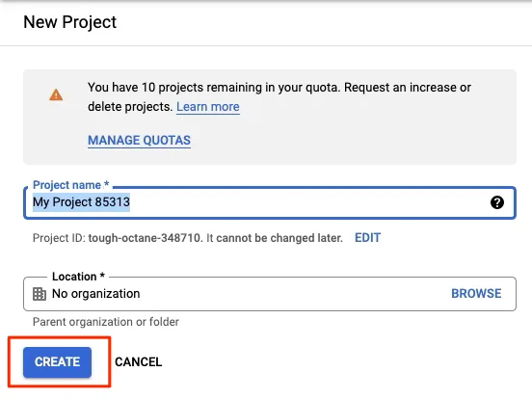Click the New Project heading
This screenshot has width=532, height=399.
(x=70, y=22)
